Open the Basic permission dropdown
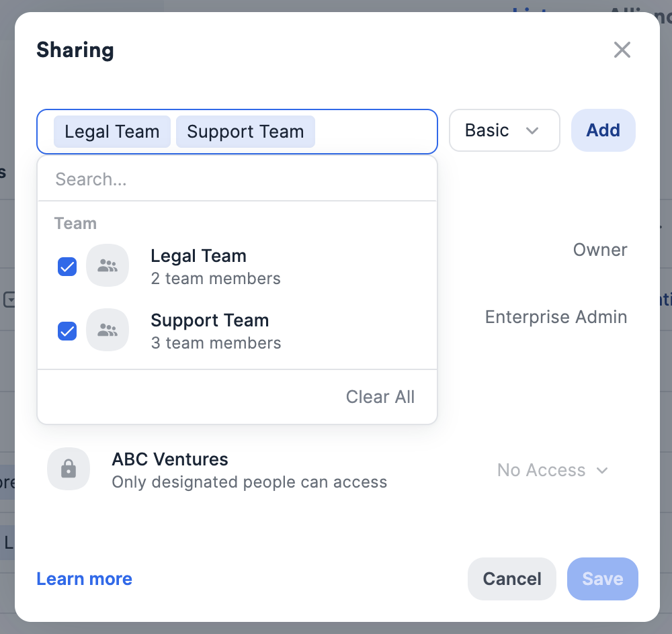 (504, 130)
